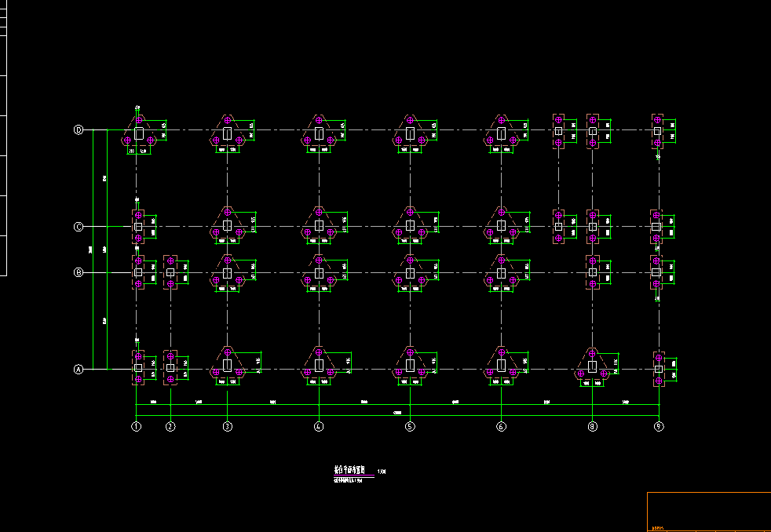Pick the triangular pile cap at axis D-3
The width and height of the screenshot is (771, 532).
228,132
